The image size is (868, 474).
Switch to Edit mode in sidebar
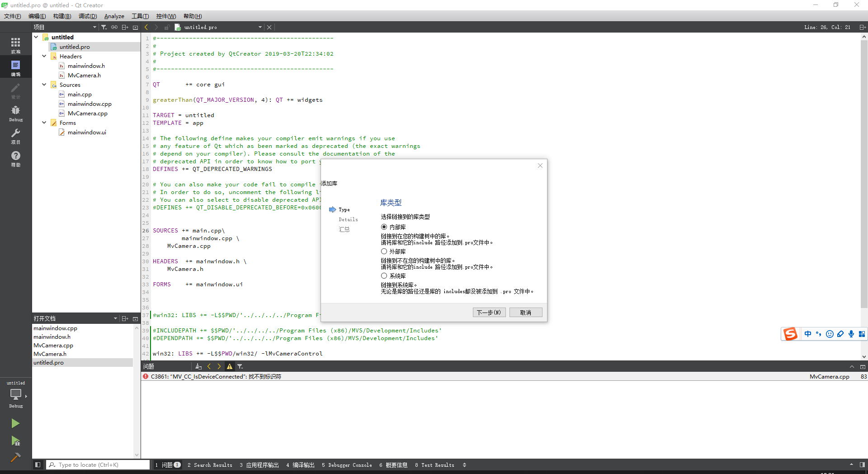pos(16,67)
